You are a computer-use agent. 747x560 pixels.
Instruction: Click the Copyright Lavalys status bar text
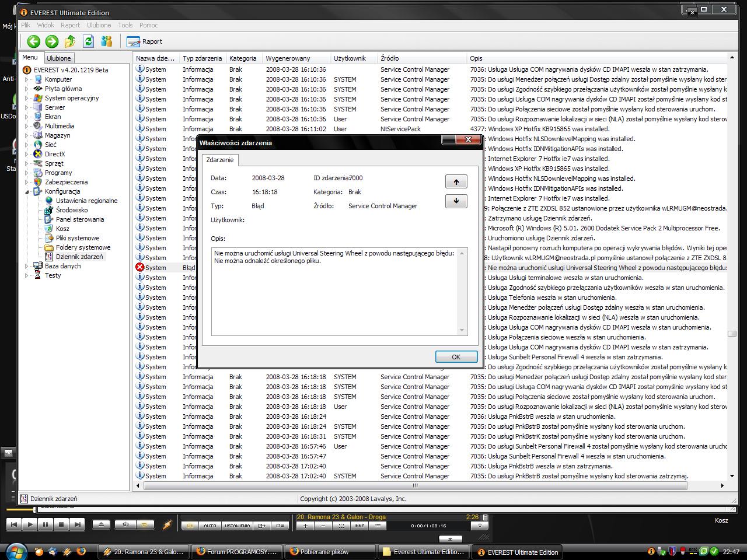[x=353, y=499]
